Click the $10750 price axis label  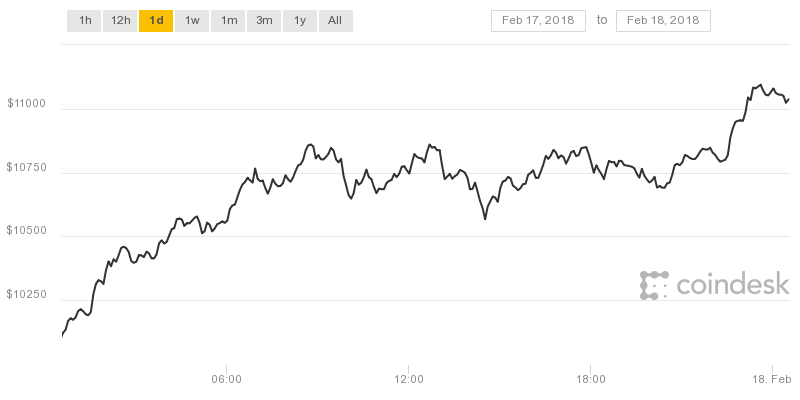point(27,167)
